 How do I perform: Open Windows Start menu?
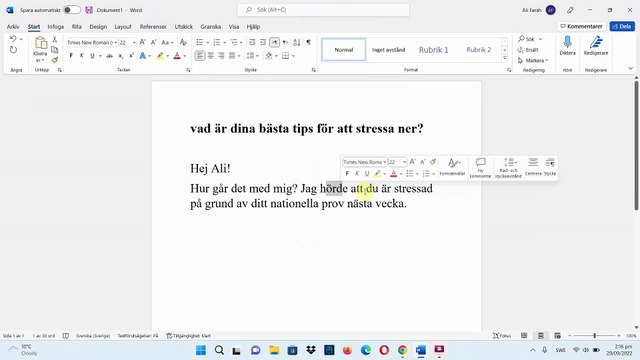coord(201,350)
